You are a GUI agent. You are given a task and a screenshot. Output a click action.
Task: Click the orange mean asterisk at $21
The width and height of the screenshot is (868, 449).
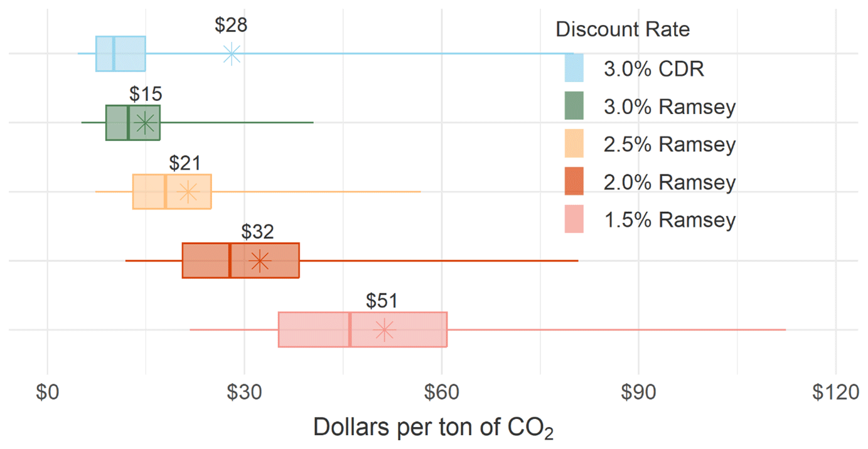188,192
